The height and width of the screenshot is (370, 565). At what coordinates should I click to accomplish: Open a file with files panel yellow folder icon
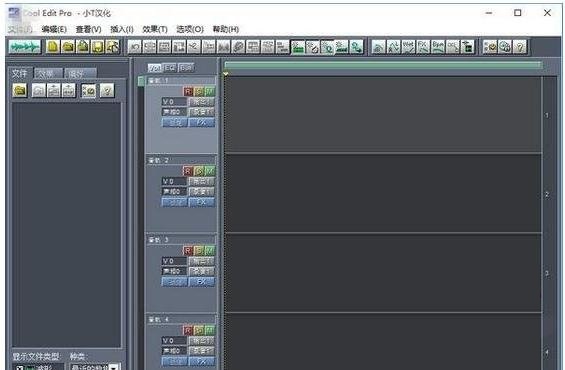20,90
